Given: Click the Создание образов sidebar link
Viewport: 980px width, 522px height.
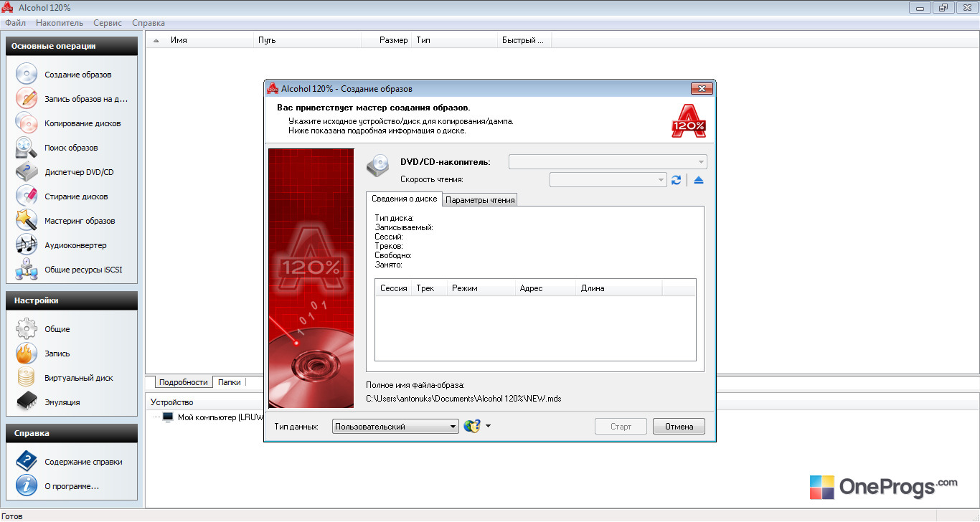Looking at the screenshot, I should [x=78, y=75].
